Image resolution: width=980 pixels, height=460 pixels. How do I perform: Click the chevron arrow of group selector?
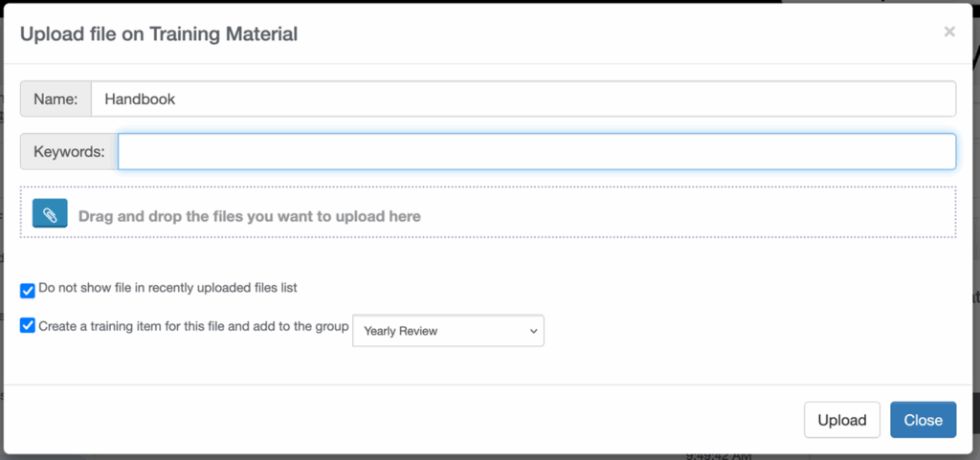533,331
